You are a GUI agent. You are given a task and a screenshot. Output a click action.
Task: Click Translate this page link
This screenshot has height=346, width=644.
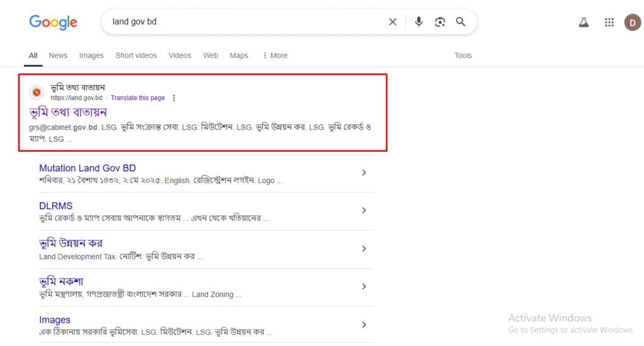(x=138, y=98)
